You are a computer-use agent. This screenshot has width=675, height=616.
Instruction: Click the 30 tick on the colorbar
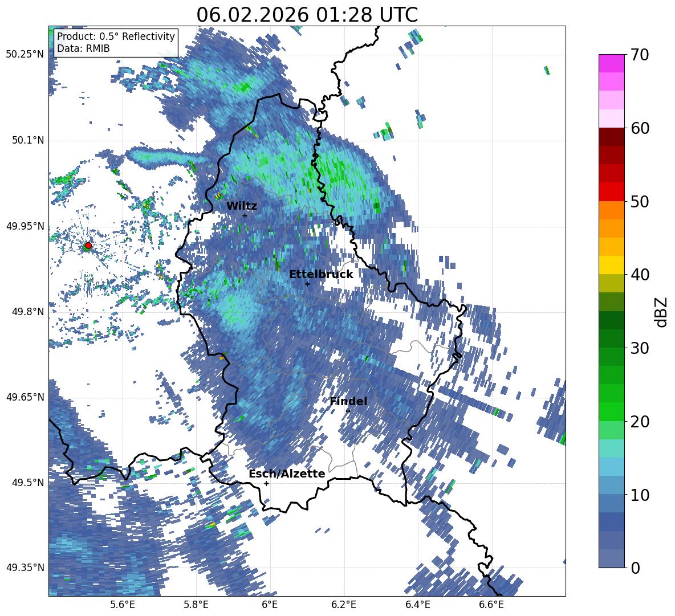coord(640,348)
